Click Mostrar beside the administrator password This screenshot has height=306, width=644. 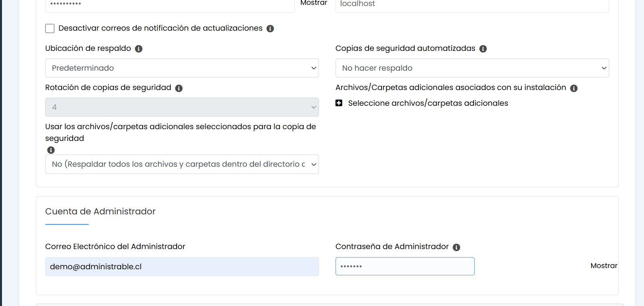603,266
